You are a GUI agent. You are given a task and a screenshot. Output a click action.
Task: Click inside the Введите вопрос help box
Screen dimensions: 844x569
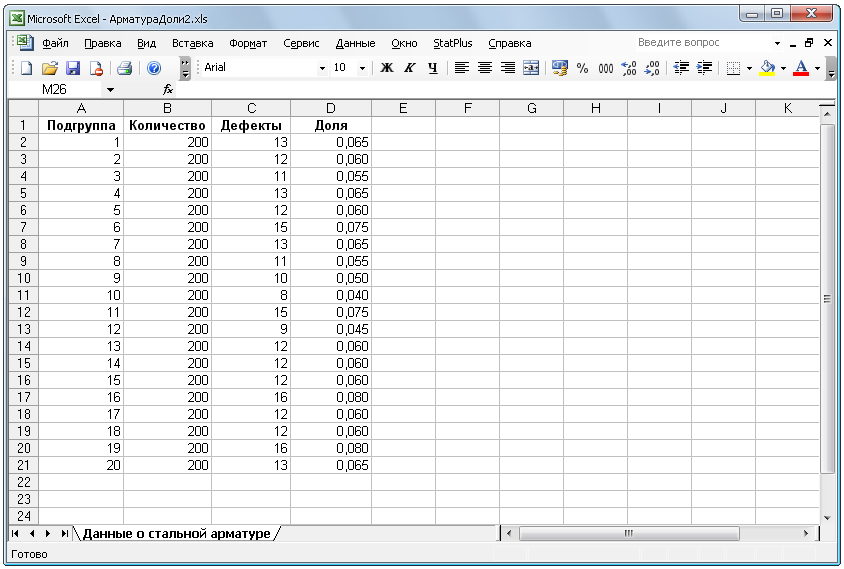(702, 43)
